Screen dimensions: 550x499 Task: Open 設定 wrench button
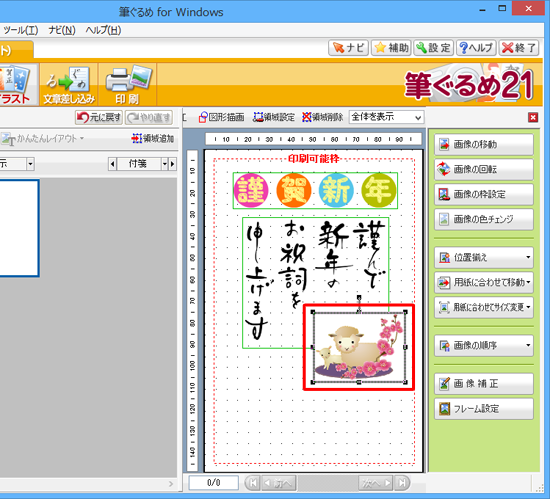(x=434, y=48)
